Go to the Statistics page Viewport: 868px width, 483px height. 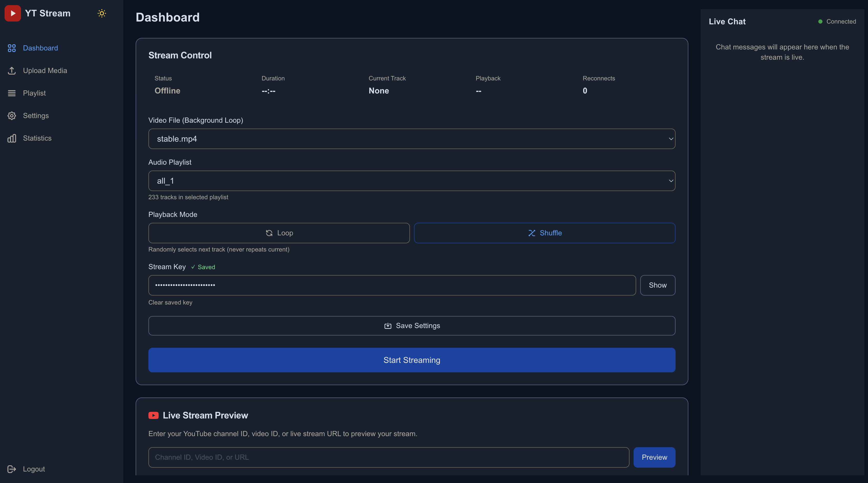point(37,138)
